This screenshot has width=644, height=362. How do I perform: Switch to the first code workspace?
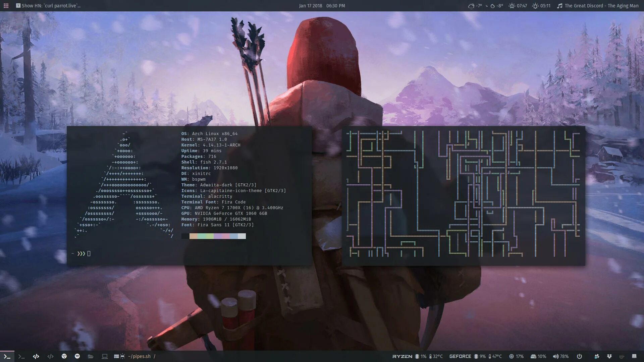click(36, 356)
